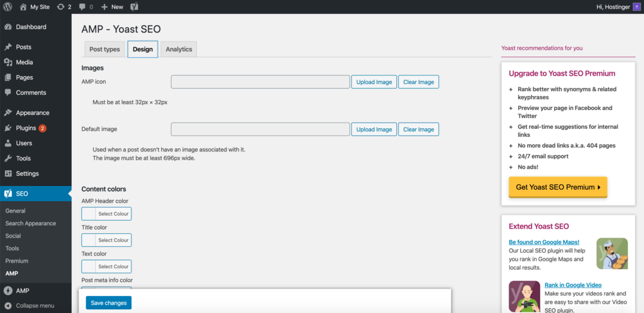Open Plugins in the sidebar
The height and width of the screenshot is (313, 644).
pos(26,128)
